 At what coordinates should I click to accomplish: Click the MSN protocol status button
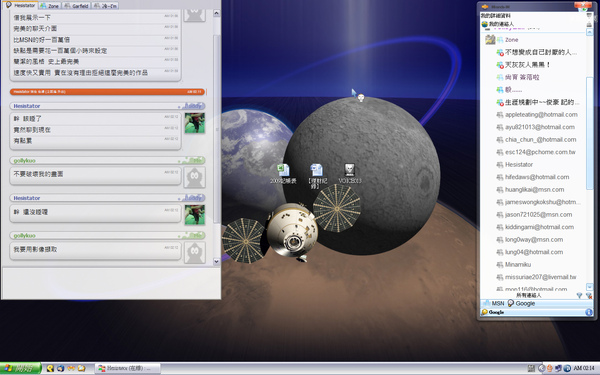(494, 303)
